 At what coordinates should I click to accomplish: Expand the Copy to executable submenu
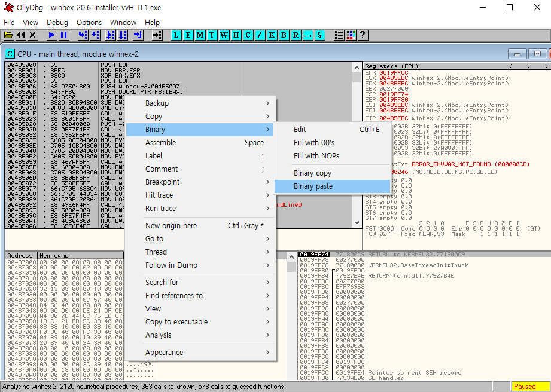coord(200,322)
